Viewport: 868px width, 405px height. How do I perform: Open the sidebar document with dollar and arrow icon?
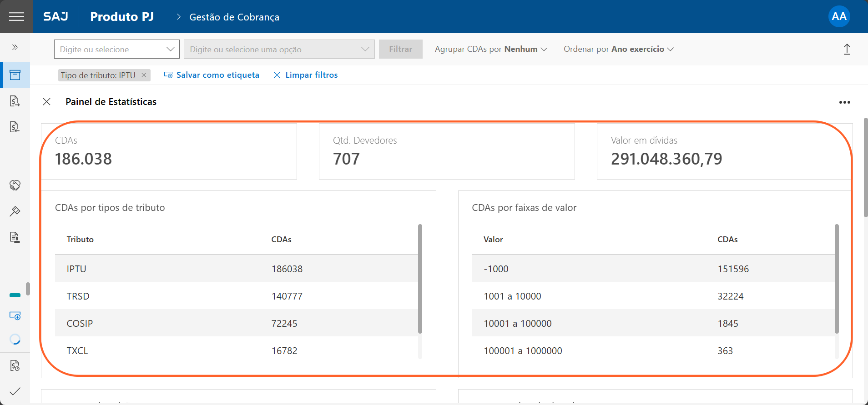pos(15,101)
